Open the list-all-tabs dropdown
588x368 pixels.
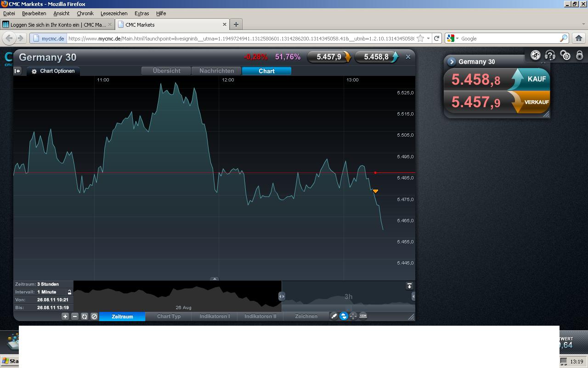[583, 24]
